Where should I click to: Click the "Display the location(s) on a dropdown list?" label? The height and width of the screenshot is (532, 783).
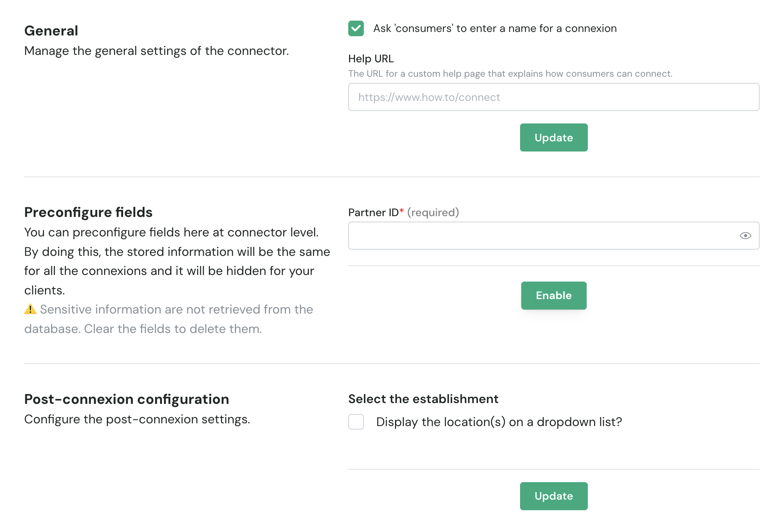[499, 422]
